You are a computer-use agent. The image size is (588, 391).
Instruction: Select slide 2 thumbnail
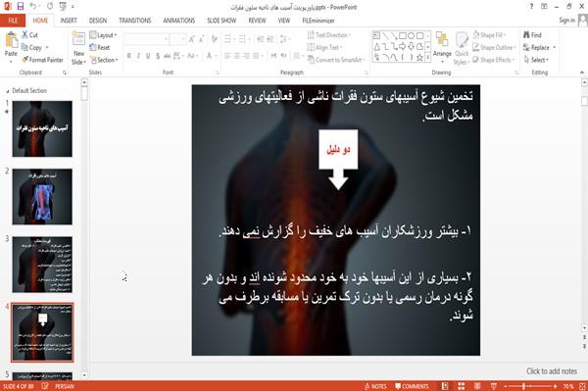click(42, 197)
